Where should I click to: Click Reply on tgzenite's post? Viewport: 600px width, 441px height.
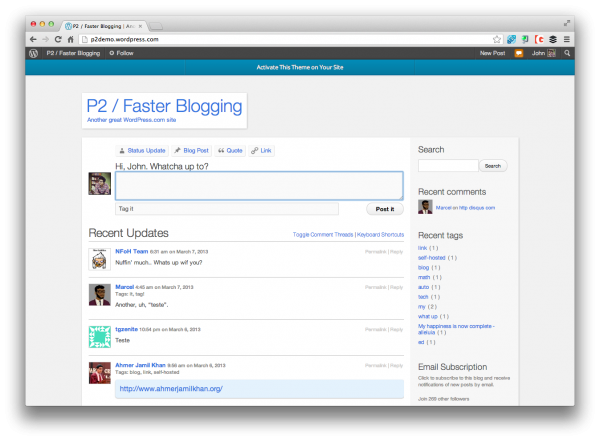point(396,330)
